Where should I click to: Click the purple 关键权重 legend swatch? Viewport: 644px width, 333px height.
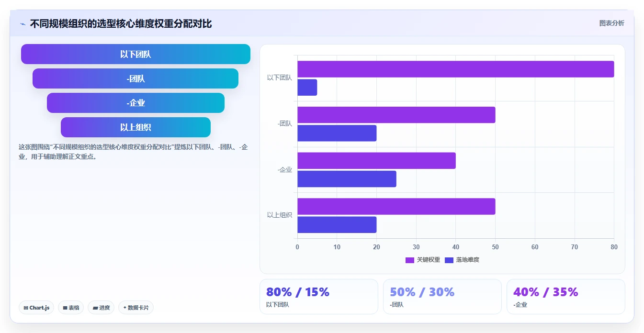410,260
